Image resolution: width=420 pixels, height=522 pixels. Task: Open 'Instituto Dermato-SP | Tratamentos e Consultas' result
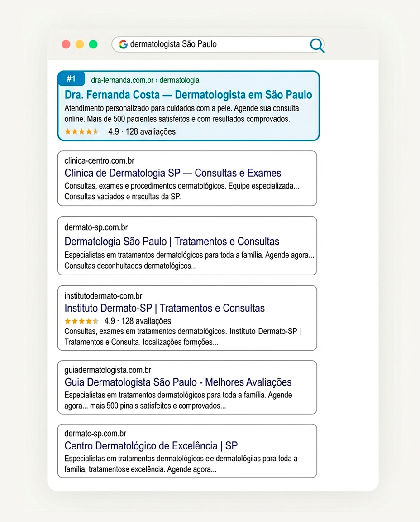[x=164, y=308]
